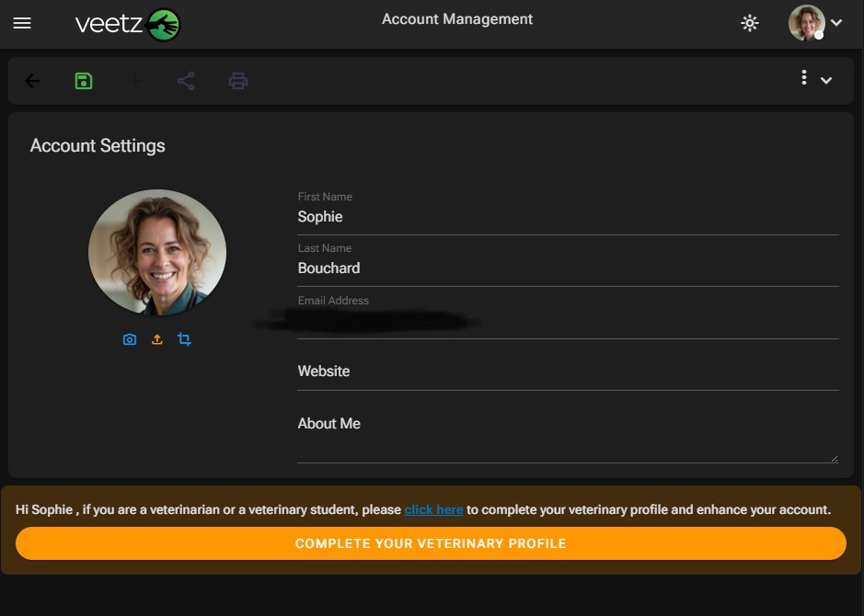This screenshot has width=864, height=616.
Task: Click the plus icon in the toolbar
Action: [134, 81]
